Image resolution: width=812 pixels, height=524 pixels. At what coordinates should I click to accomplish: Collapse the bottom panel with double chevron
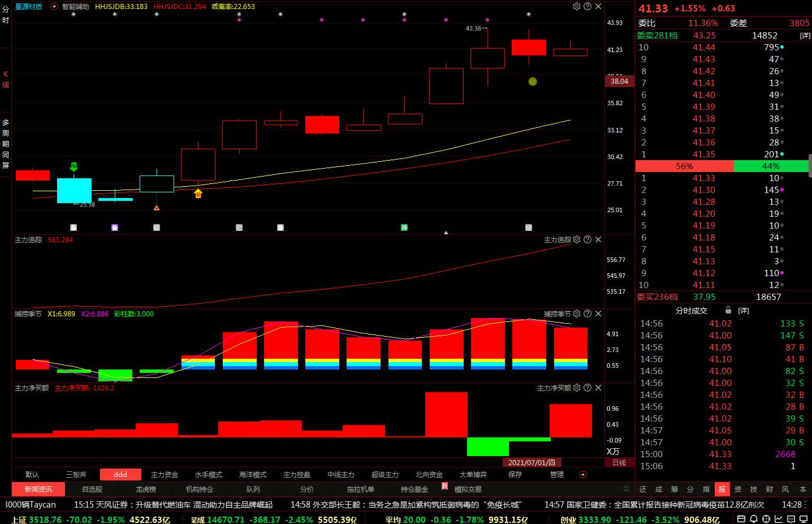pyautogui.click(x=626, y=489)
